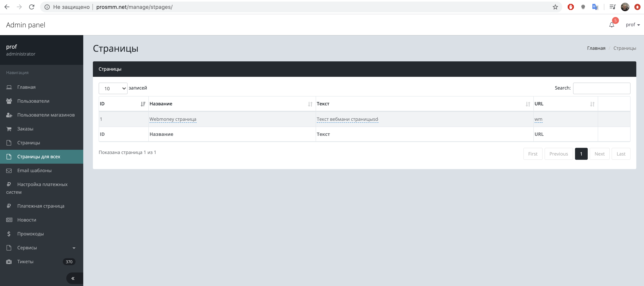Click the ID column sort icon
644x286 pixels.
click(x=143, y=104)
